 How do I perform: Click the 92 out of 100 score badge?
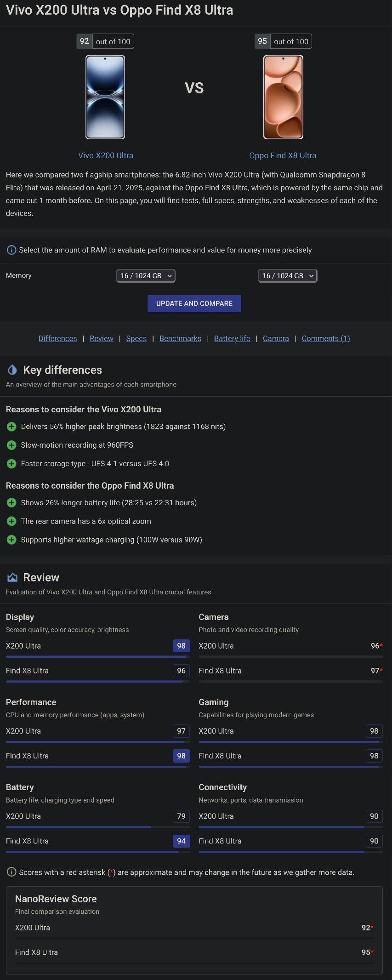click(105, 41)
